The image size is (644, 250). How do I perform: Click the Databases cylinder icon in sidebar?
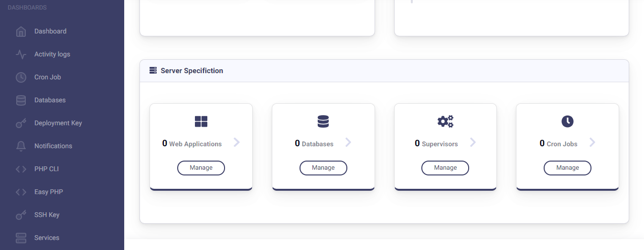21,100
